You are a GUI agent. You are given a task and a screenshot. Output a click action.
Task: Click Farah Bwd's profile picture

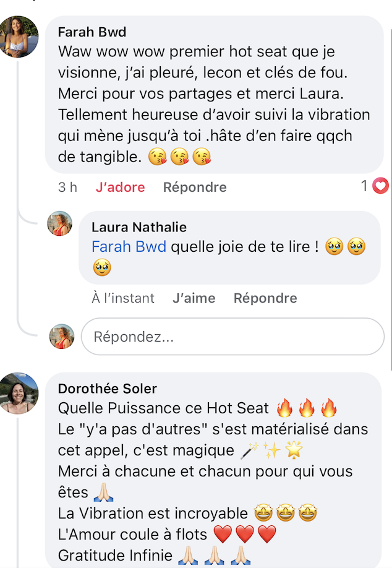[x=19, y=37]
